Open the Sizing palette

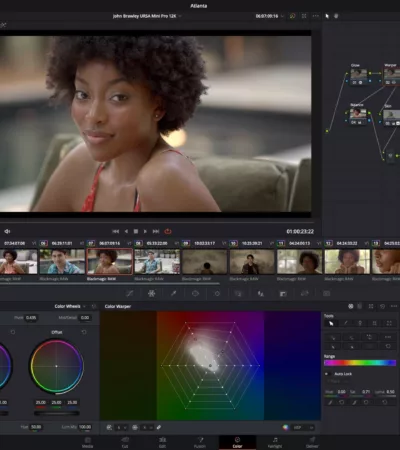pos(305,293)
